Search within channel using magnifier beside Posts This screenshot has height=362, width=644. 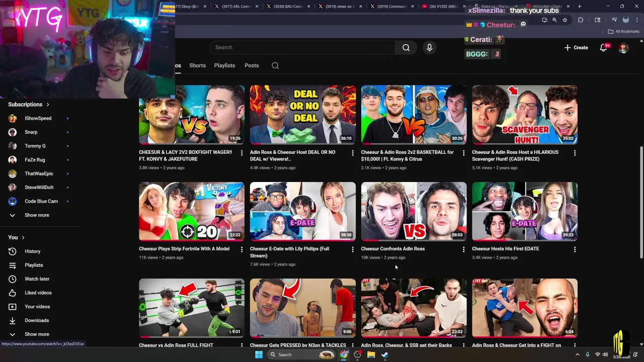coord(275,65)
